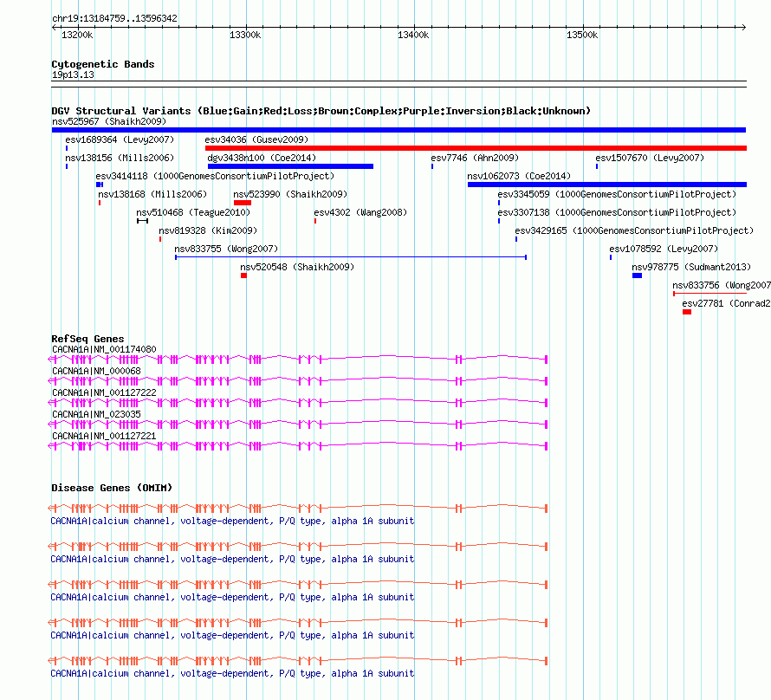771x700 pixels.
Task: Open CACNA1A|NM_023035 transcript label
Action: 96,414
